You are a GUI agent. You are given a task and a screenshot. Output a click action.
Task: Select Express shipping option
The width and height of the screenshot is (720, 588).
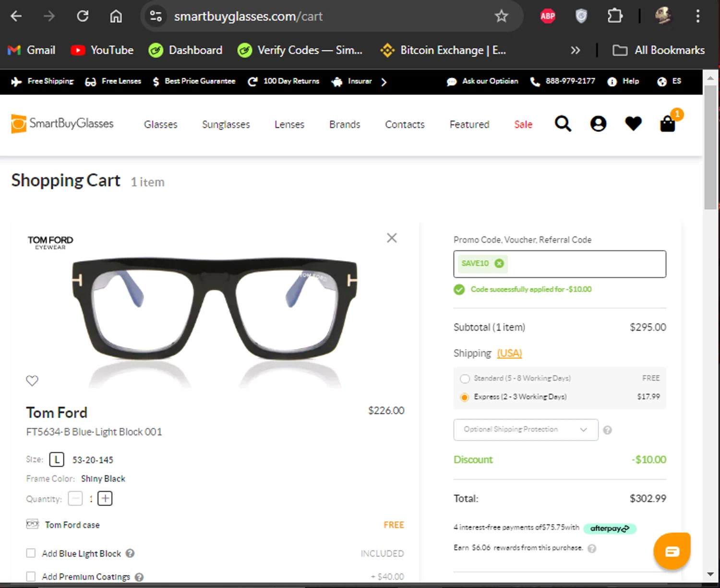click(x=464, y=397)
